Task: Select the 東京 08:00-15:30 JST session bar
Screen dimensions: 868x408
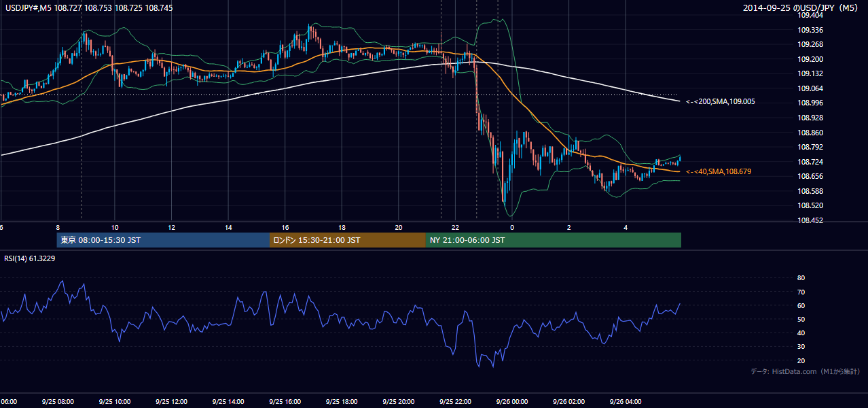Action: pyautogui.click(x=163, y=240)
